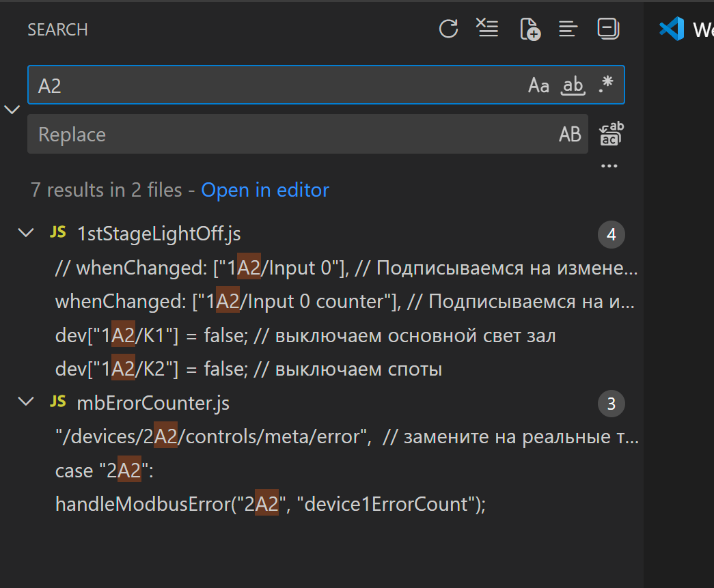The height and width of the screenshot is (588, 714).
Task: Clear all search results
Action: (x=487, y=29)
